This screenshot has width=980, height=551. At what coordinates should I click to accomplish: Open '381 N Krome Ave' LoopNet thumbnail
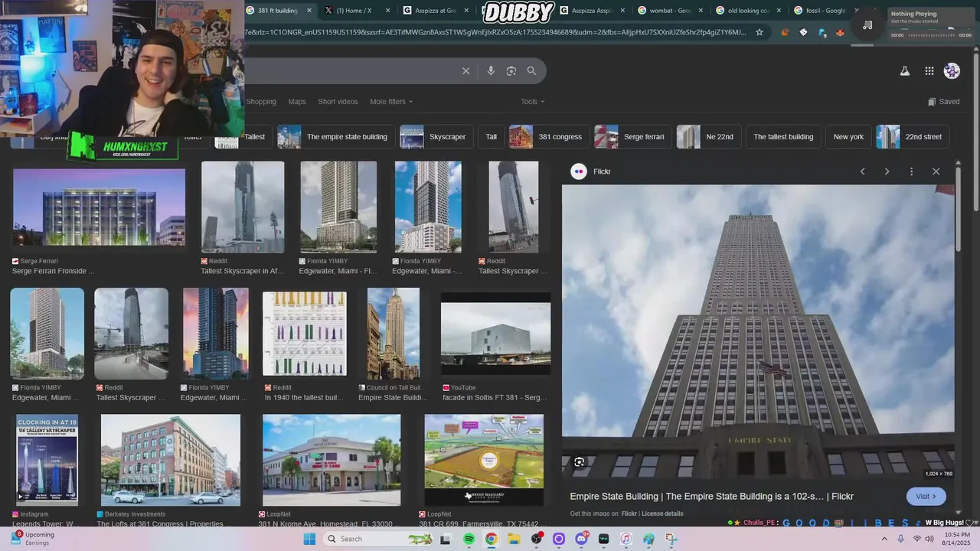[332, 460]
